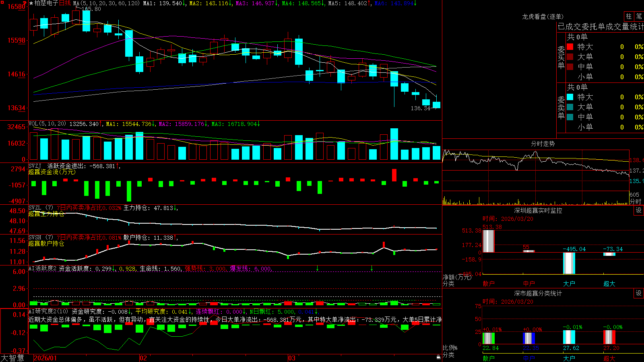644x362 pixels.
Task: Click the MA3: 146.937 value
Action: pyautogui.click(x=257, y=3)
